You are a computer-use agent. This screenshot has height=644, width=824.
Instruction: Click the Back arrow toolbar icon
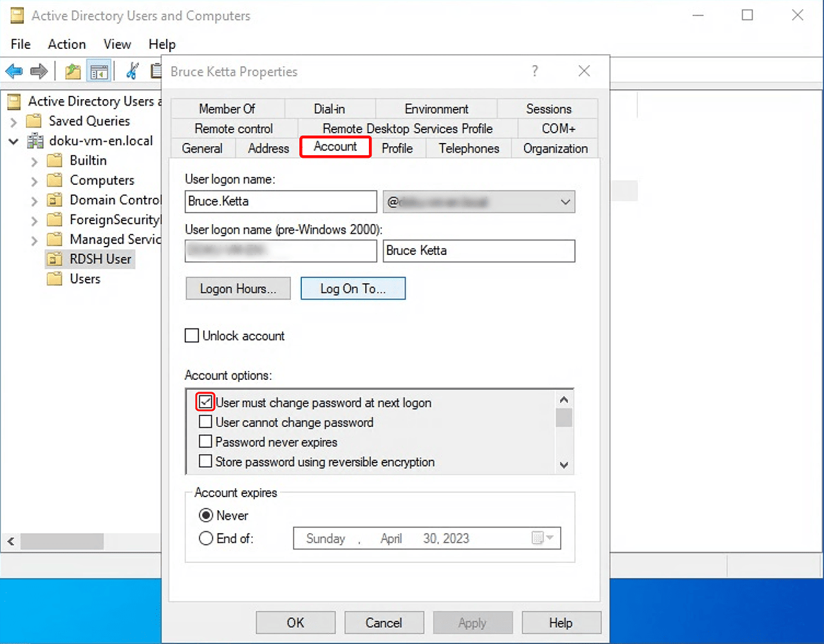pos(14,71)
